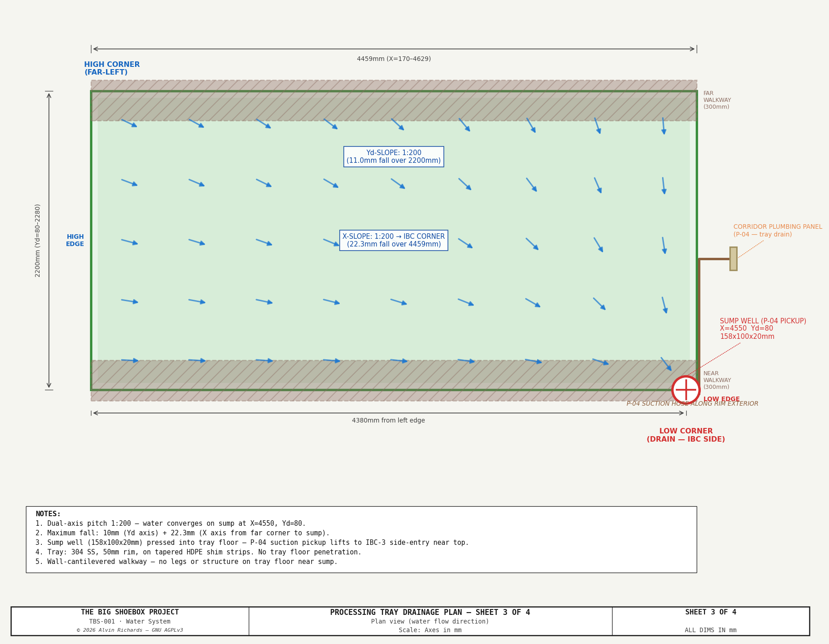Screen dimensions: 829x644
Task: Click the 4380mm from left edge dimension
Action: pos(388,421)
